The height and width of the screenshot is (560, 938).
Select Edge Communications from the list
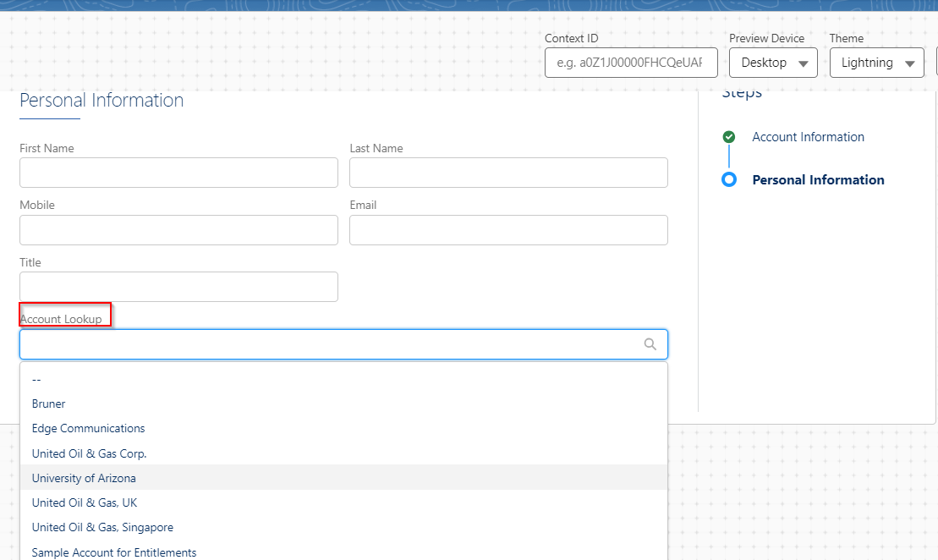(x=89, y=428)
